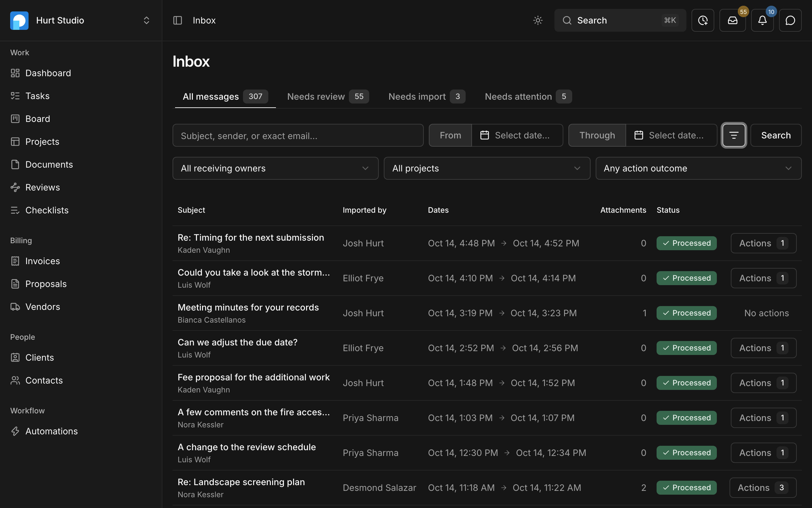The image size is (812, 508).
Task: Switch to Needs attention tab
Action: coord(528,97)
